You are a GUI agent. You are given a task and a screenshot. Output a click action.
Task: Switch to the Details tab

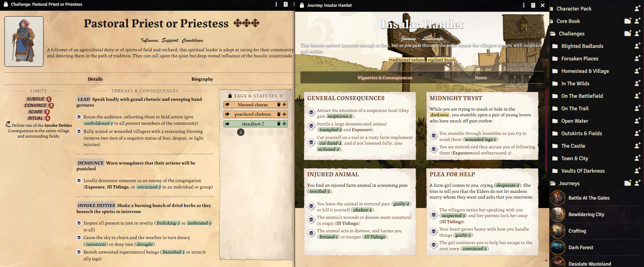point(95,79)
